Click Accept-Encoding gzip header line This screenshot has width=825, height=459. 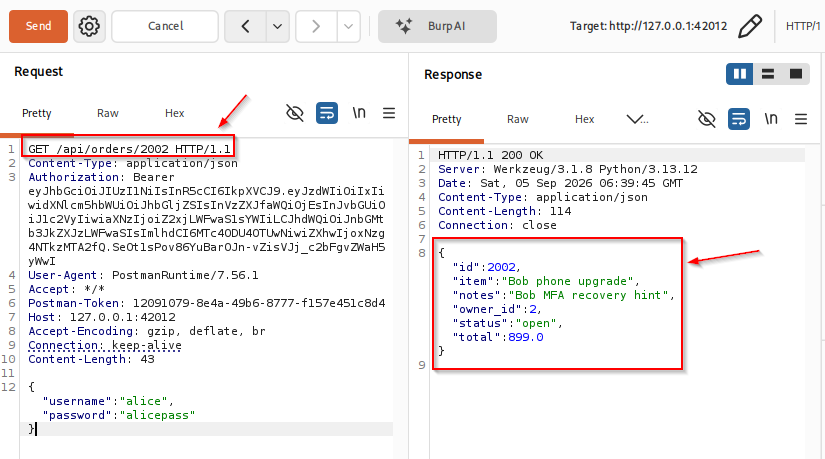(147, 331)
